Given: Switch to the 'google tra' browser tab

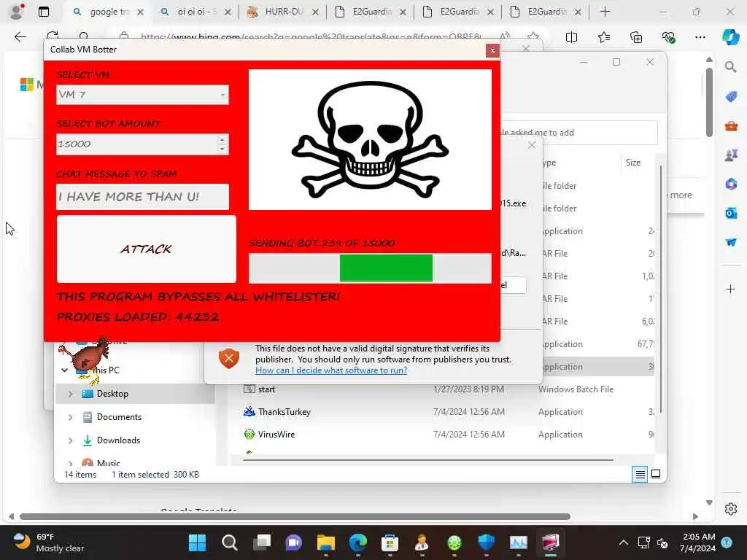Looking at the screenshot, I should [x=108, y=12].
